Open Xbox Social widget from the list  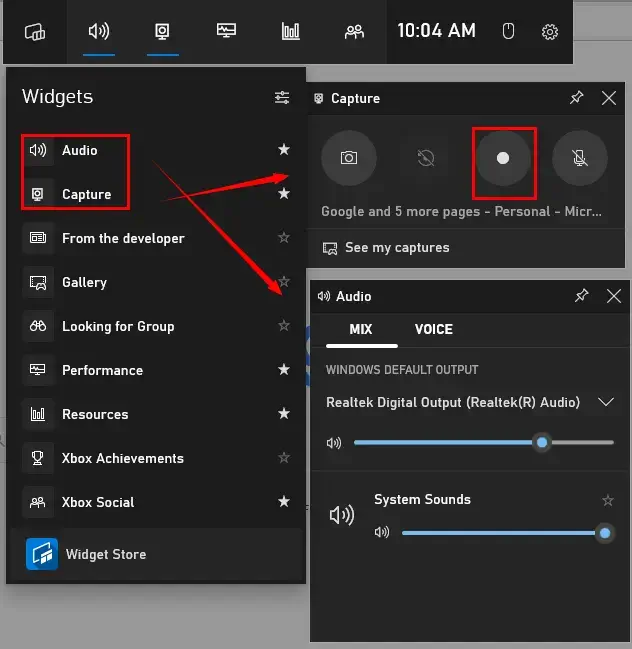(156, 502)
